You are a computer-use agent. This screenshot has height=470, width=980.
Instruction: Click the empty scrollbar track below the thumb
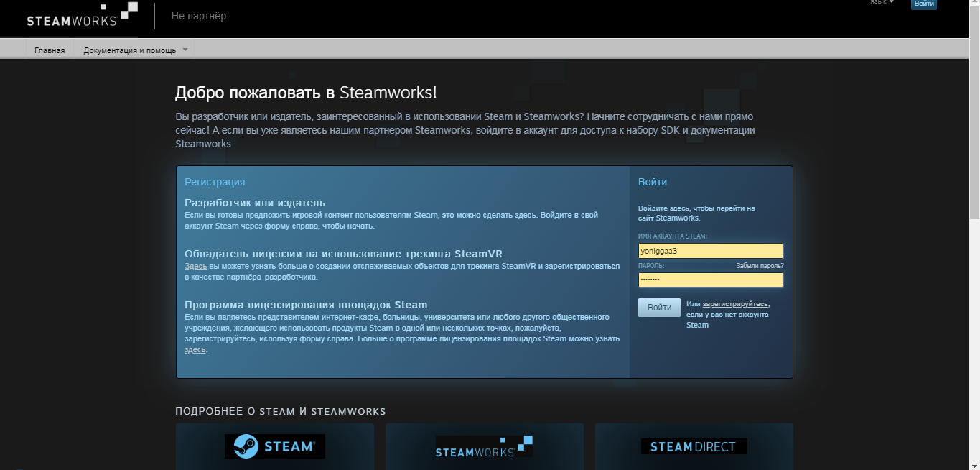click(x=974, y=345)
